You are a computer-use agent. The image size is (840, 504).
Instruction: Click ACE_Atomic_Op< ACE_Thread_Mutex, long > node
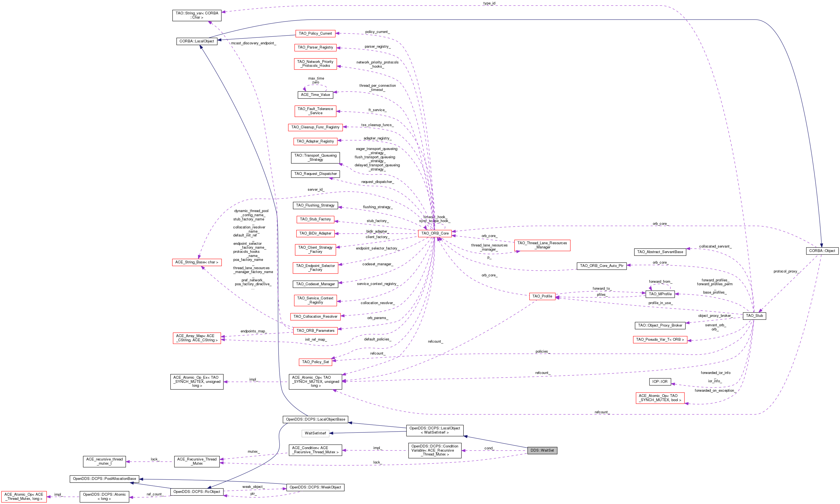[24, 497]
